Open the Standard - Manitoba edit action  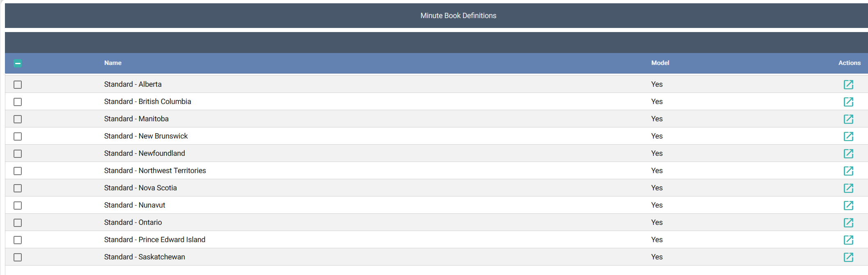[x=848, y=119]
